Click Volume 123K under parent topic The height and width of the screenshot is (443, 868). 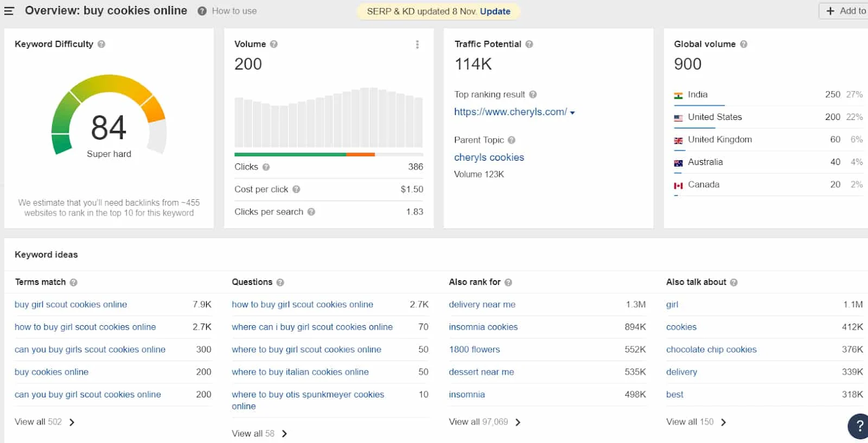pyautogui.click(x=479, y=174)
